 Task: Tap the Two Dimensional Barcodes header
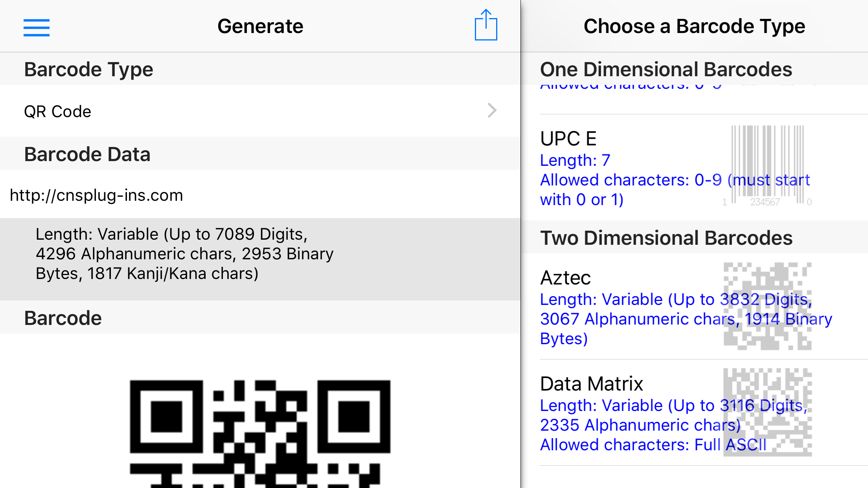click(x=666, y=238)
